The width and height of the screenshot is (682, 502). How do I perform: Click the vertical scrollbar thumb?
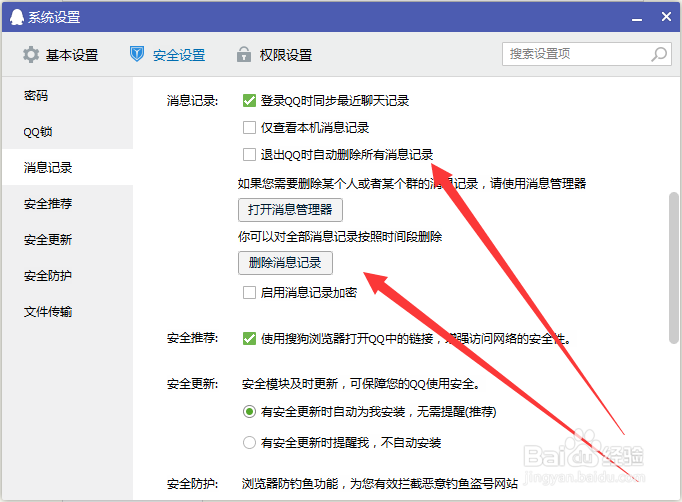click(x=673, y=268)
